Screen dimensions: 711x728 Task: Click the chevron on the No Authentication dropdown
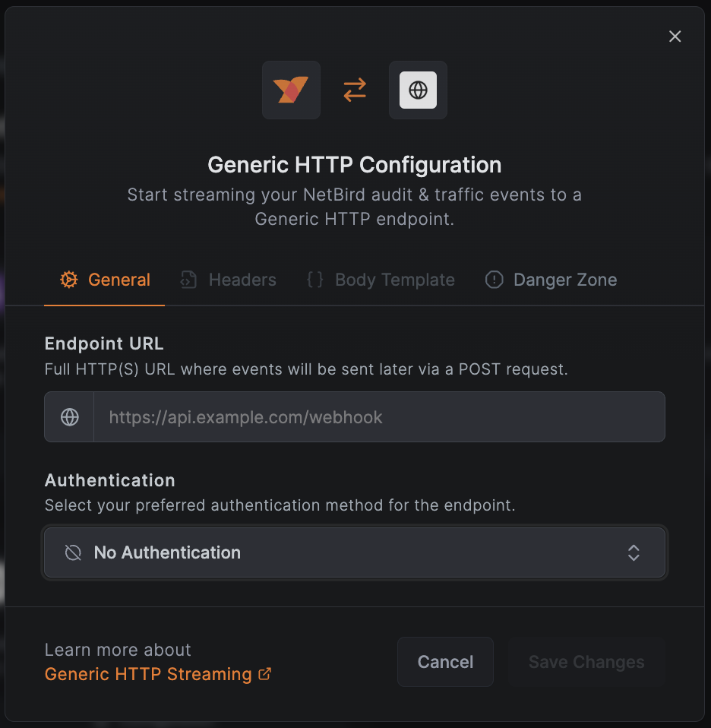click(634, 552)
